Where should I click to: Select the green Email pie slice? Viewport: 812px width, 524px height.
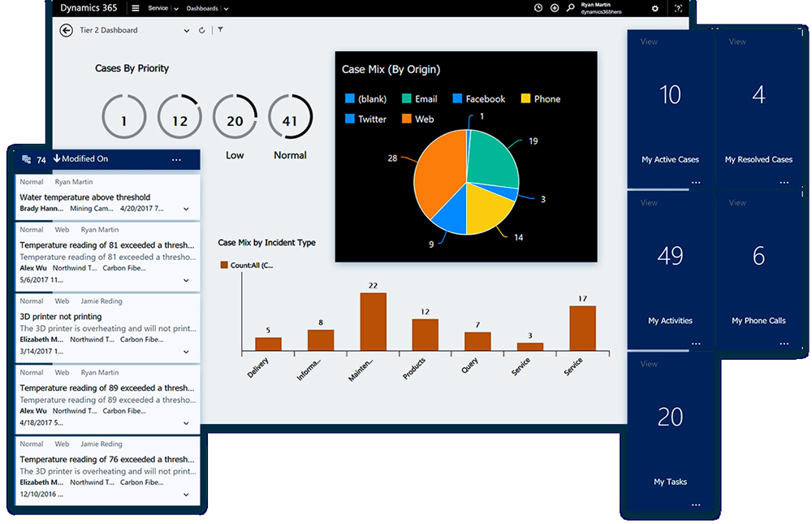click(492, 158)
